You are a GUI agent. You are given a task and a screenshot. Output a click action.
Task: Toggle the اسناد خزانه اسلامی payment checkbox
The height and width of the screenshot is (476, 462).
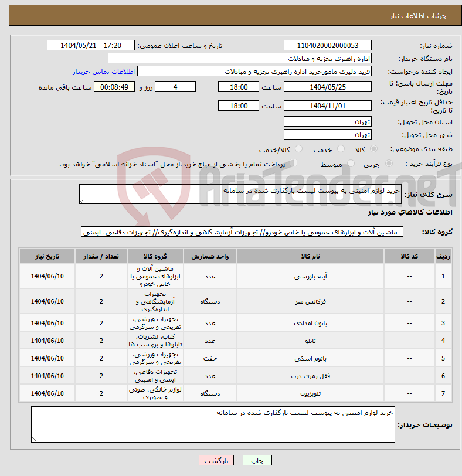pyautogui.click(x=293, y=164)
